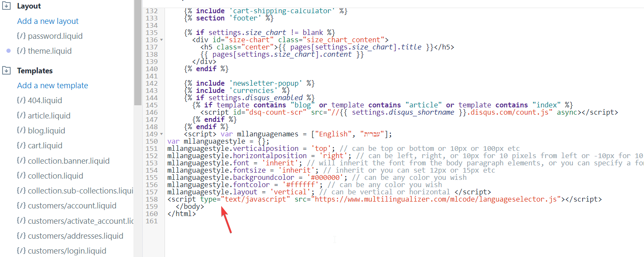The width and height of the screenshot is (644, 257).
Task: Click line number 141 in the gutter
Action: [152, 76]
